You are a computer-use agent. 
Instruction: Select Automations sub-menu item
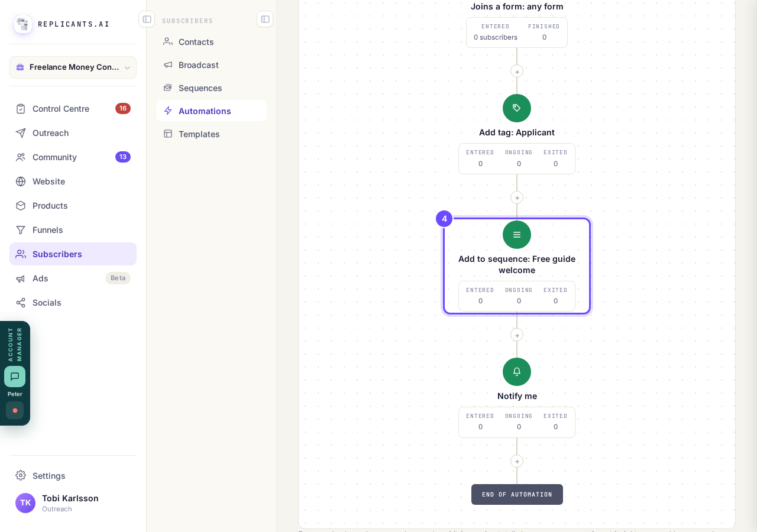coord(211,111)
